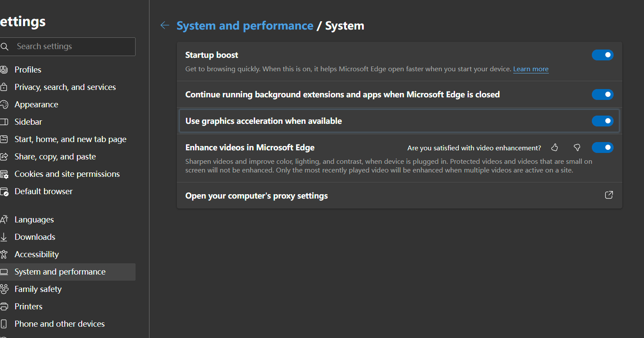
Task: Click the Languages sidebar icon
Action: (x=4, y=220)
